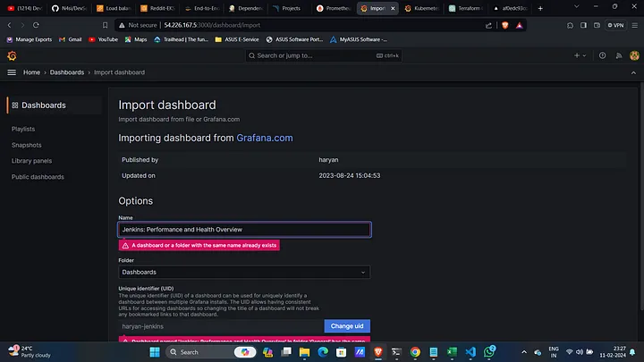Open the Manage Exports bookmark
Screen dimensions: 644x362
point(30,39)
